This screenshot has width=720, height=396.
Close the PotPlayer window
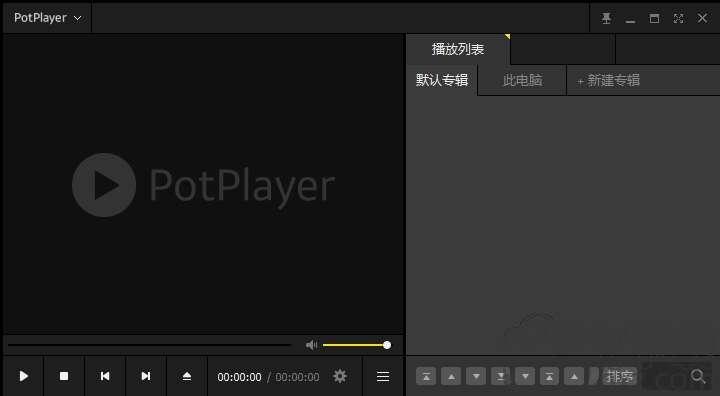point(702,18)
